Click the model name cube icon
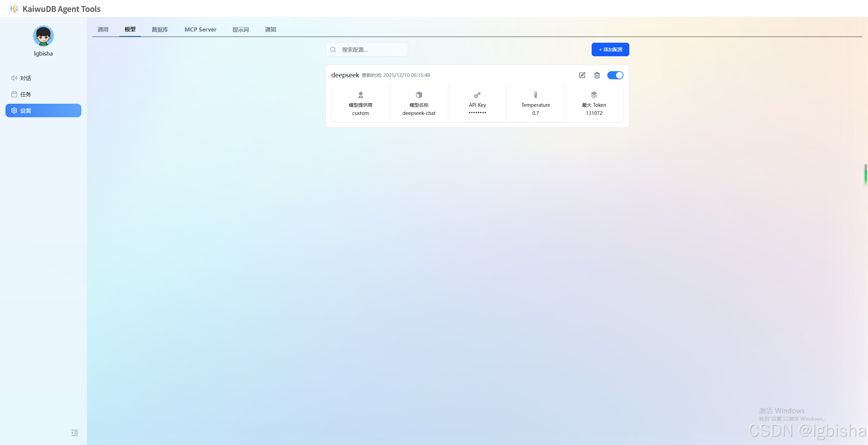This screenshot has height=445, width=868. tap(419, 95)
